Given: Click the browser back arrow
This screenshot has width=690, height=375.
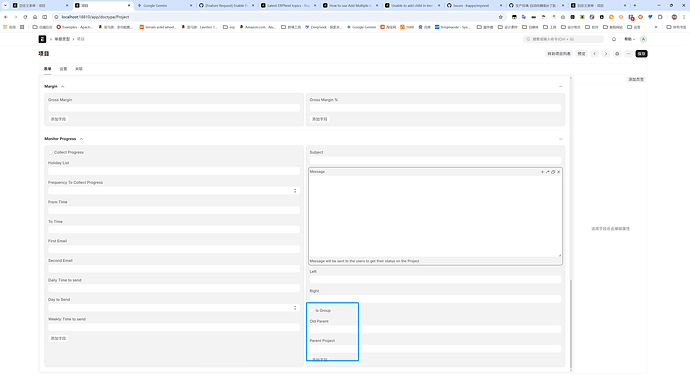Looking at the screenshot, I should click(6, 17).
